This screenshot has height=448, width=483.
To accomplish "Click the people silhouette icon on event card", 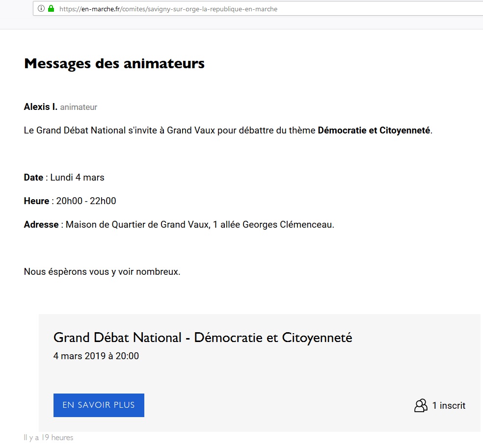I will (x=421, y=405).
